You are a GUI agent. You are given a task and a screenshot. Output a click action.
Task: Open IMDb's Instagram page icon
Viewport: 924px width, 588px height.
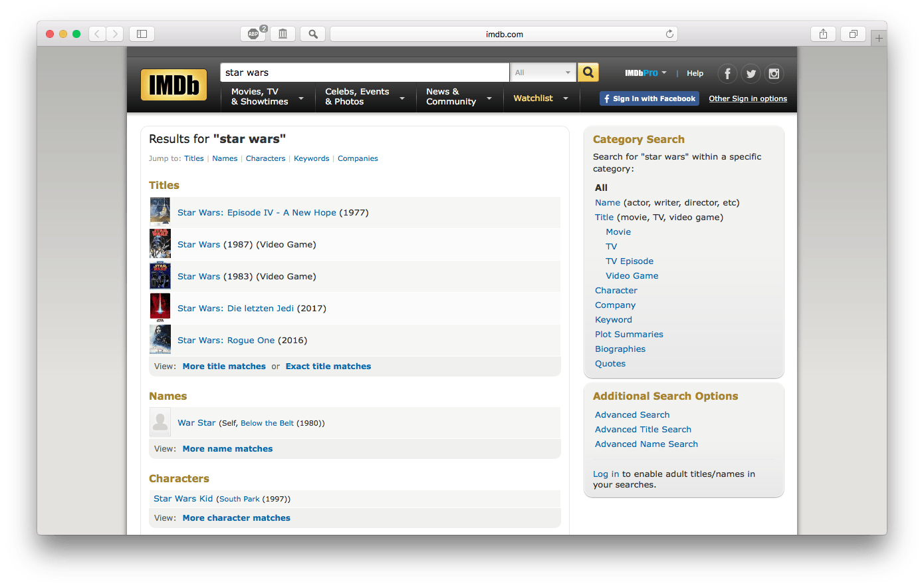(x=774, y=74)
